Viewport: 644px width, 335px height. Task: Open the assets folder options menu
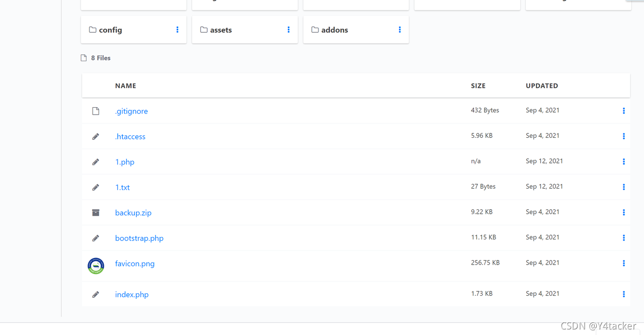point(288,30)
